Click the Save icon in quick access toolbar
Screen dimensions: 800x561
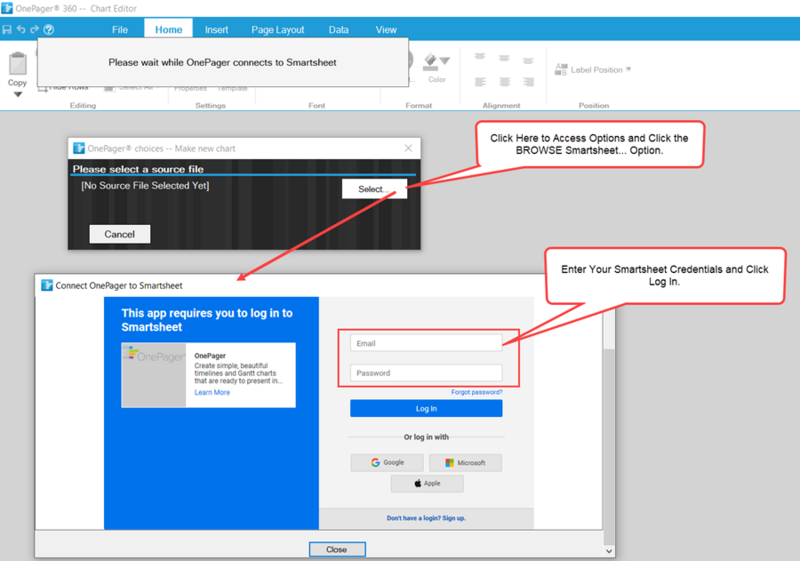[x=7, y=30]
